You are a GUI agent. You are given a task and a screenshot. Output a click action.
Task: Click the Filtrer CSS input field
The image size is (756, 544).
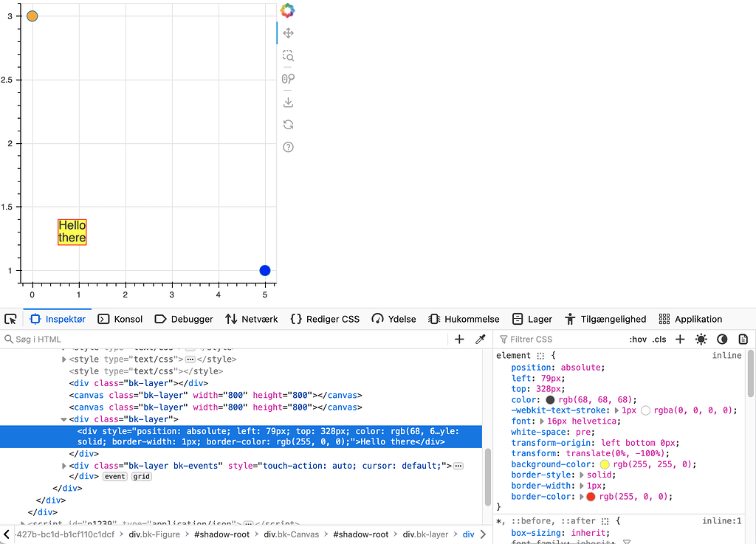(x=561, y=340)
